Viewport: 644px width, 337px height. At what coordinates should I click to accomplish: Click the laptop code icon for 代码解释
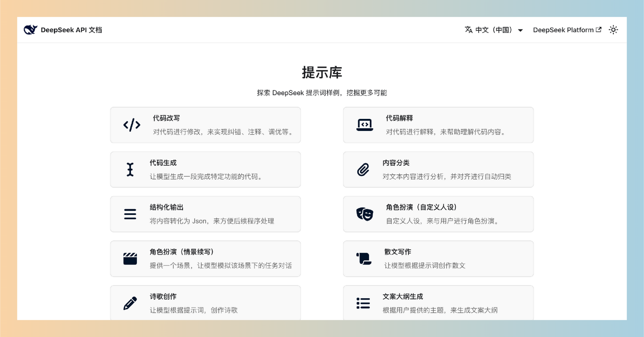pyautogui.click(x=364, y=125)
